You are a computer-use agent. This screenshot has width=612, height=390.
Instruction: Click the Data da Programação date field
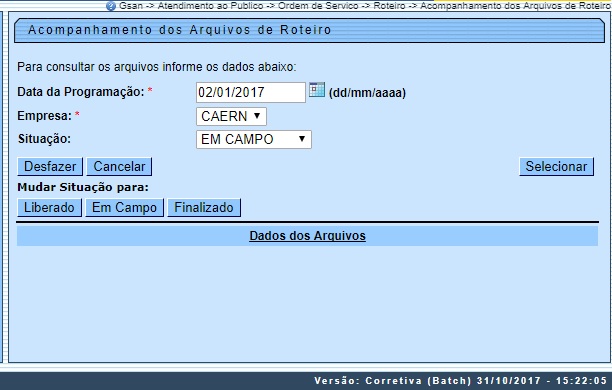(x=251, y=93)
